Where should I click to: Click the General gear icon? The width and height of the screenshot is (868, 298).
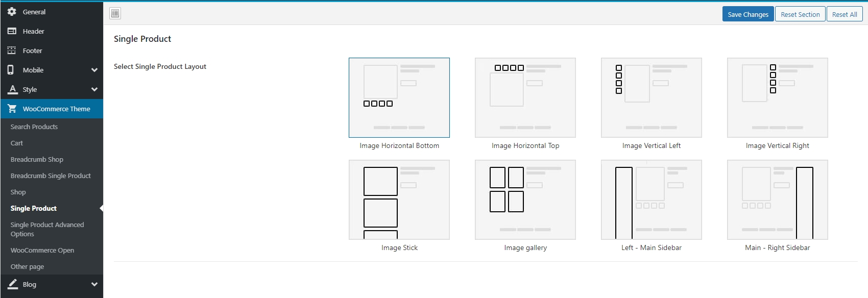pos(12,12)
